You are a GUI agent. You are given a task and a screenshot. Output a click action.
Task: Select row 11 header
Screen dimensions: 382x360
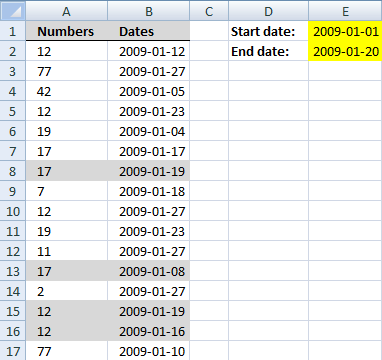(13, 231)
